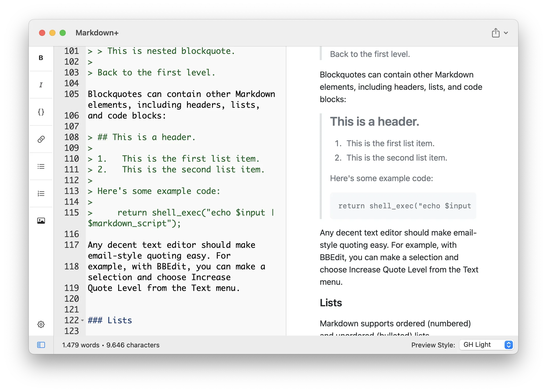Viewport: 547px width, 392px height.
Task: Apply bold formatting from the sidebar
Action: 41,58
